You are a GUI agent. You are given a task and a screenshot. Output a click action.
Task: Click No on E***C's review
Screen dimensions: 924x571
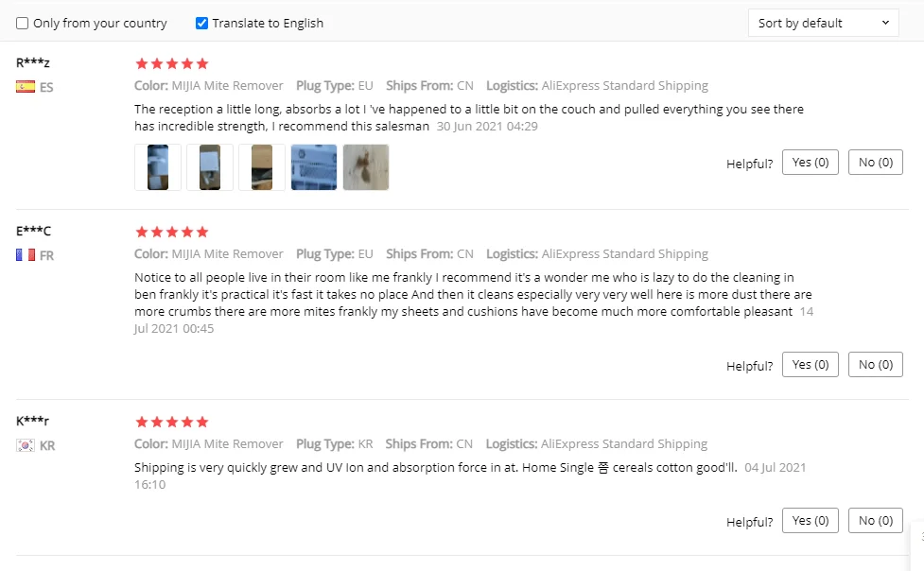875,365
